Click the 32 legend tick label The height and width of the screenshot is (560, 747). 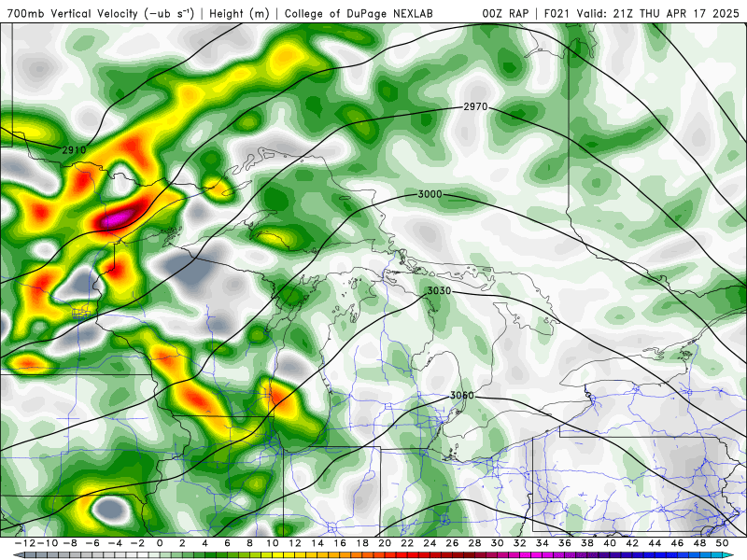click(x=520, y=543)
